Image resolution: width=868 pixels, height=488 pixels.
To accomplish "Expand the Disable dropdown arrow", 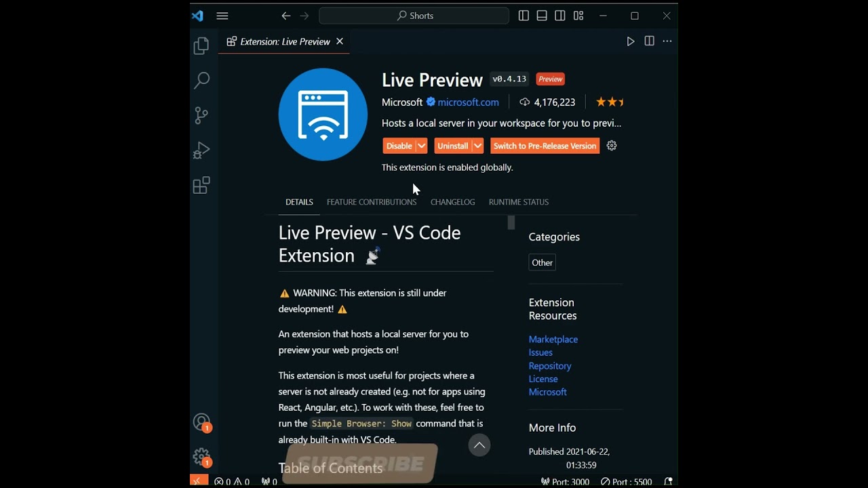I will click(x=421, y=146).
